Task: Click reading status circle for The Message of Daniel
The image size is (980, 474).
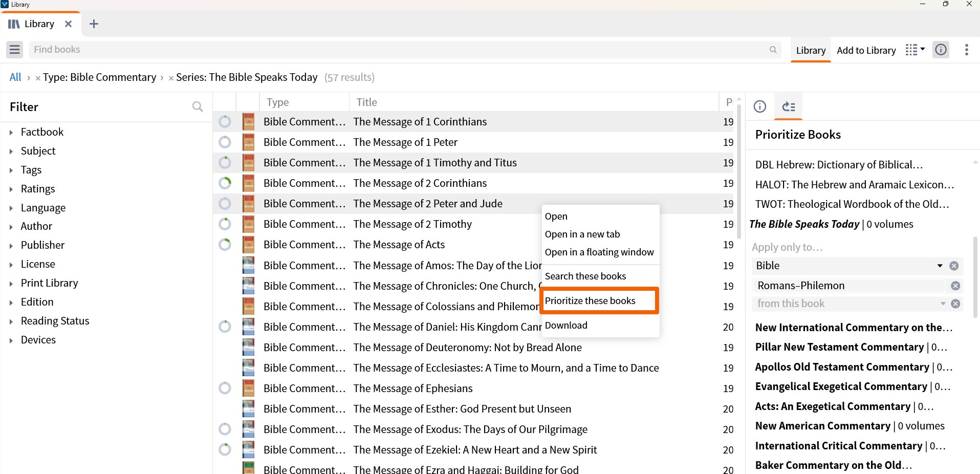Action: click(x=225, y=327)
